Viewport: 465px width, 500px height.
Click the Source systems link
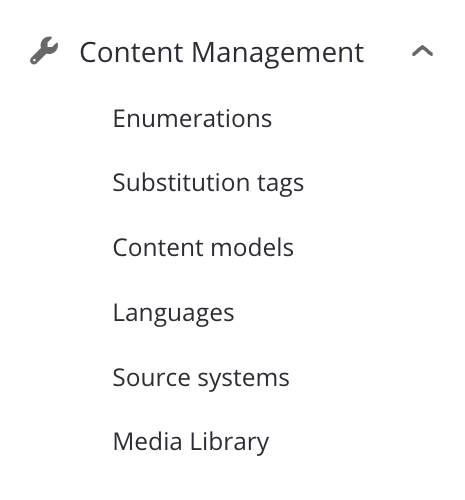point(201,378)
